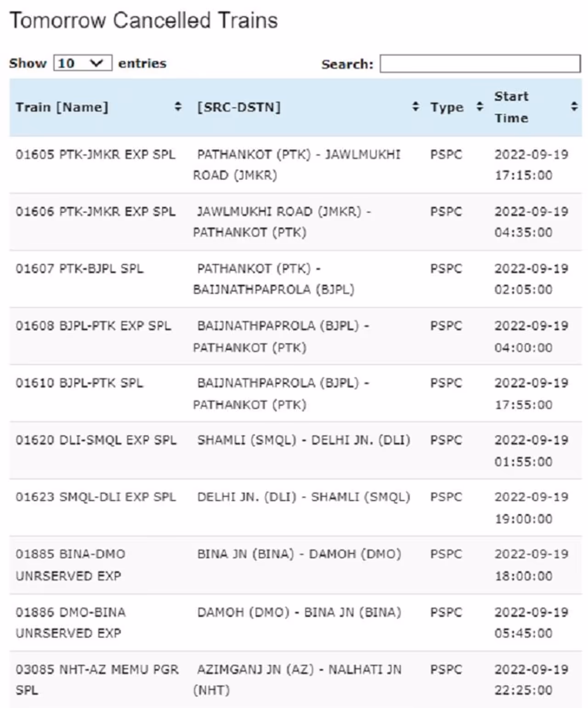Viewport: 588px width, 708px height.
Task: Sort by [SRC-DSTN] header text
Action: pyautogui.click(x=239, y=107)
